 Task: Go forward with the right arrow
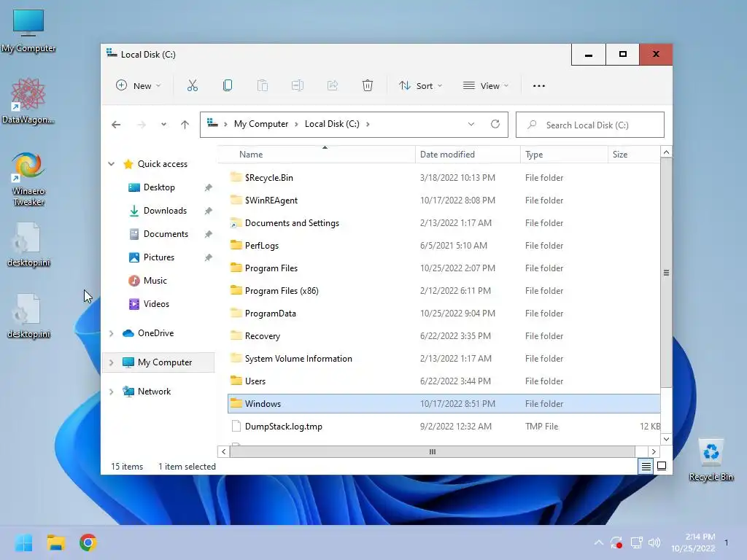(x=142, y=125)
